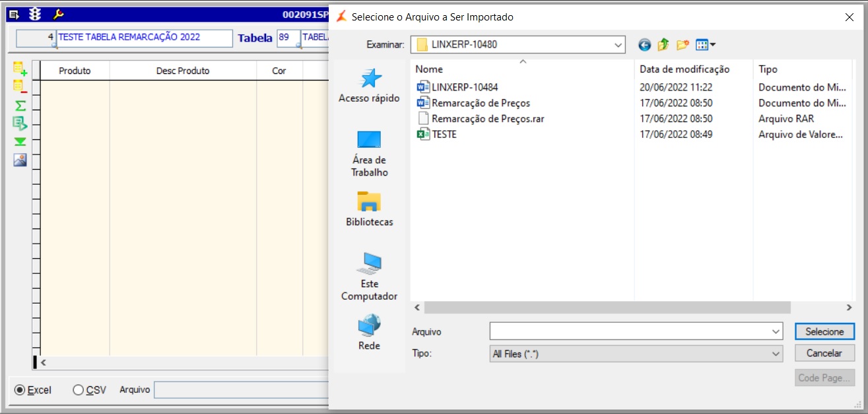Viewport: 868px width, 414px height.
Task: Click the Arquivo path field in main window
Action: point(241,390)
